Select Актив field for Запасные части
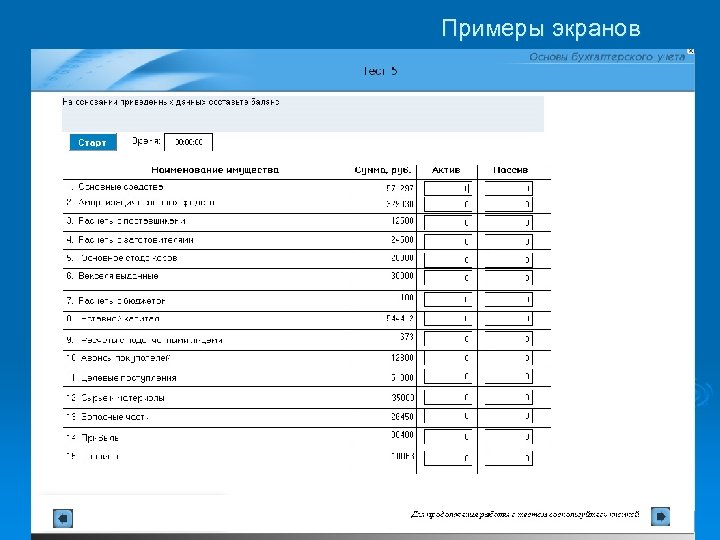Image resolution: width=720 pixels, height=540 pixels. (x=448, y=416)
